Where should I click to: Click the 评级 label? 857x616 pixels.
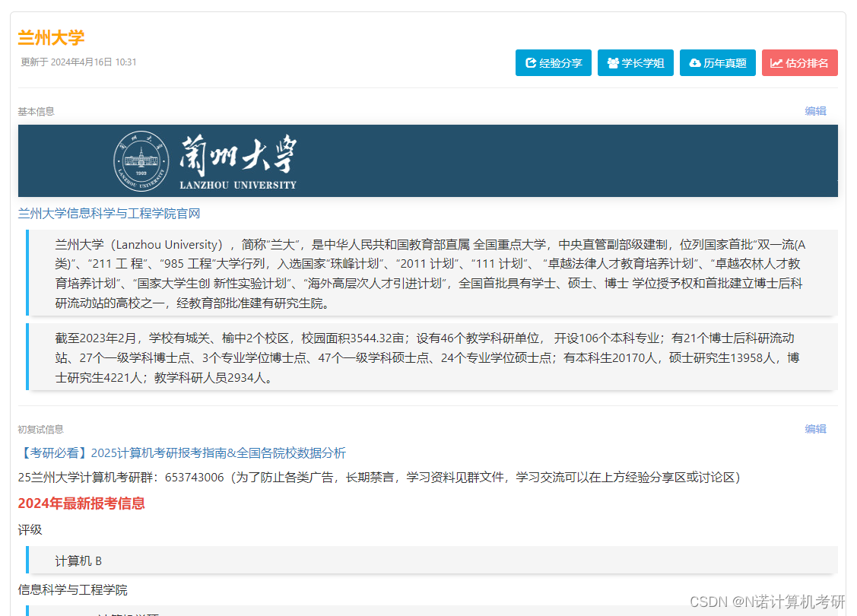point(30,530)
